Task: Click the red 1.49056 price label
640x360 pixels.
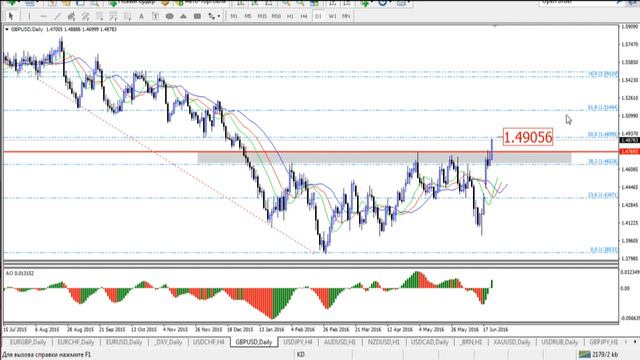Action: coord(528,137)
